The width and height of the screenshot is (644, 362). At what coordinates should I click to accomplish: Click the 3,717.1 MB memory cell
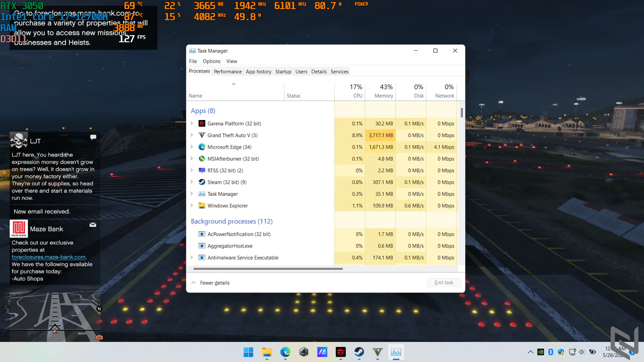[x=380, y=135]
